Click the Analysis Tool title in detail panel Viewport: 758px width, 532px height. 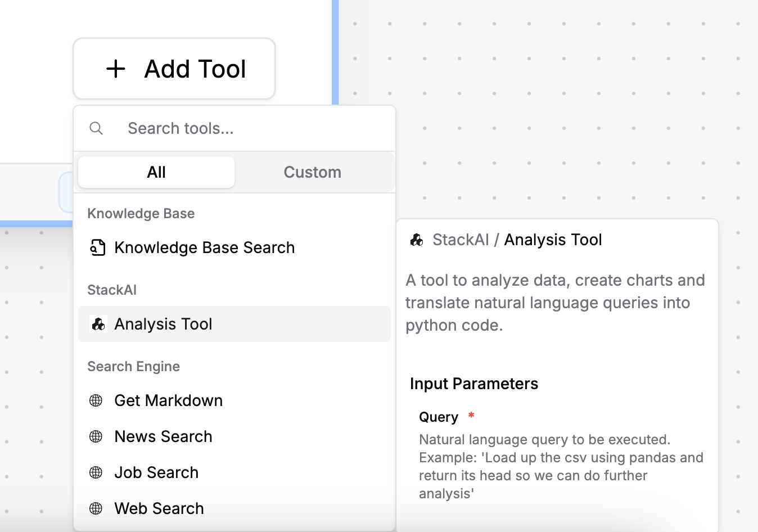click(553, 240)
